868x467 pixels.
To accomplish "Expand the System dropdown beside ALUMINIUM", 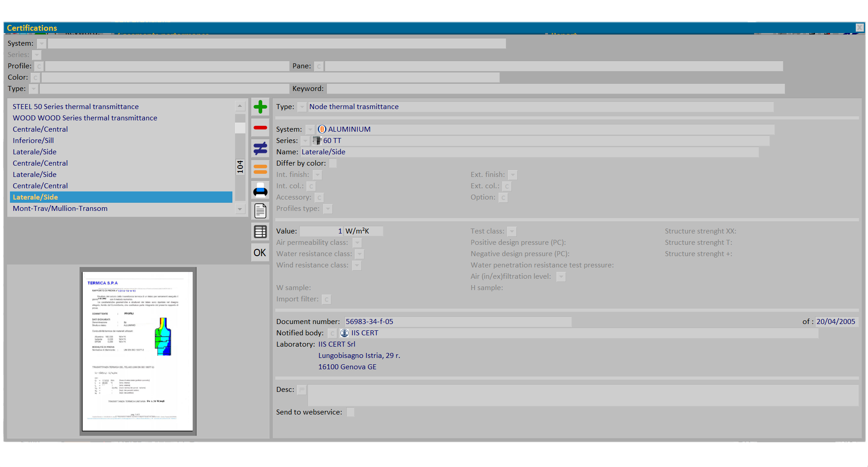I will (x=310, y=130).
